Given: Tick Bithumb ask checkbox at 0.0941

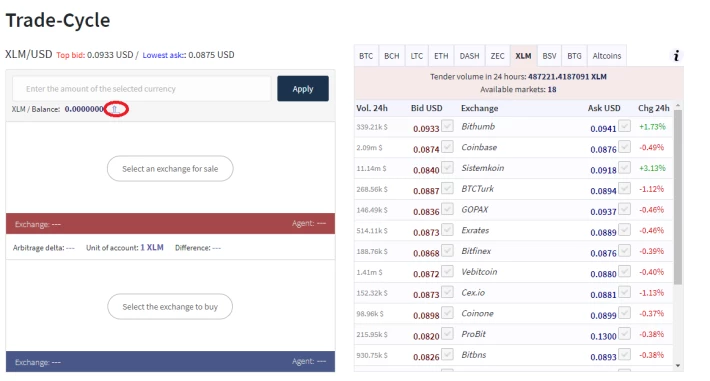Looking at the screenshot, I should pos(624,125).
